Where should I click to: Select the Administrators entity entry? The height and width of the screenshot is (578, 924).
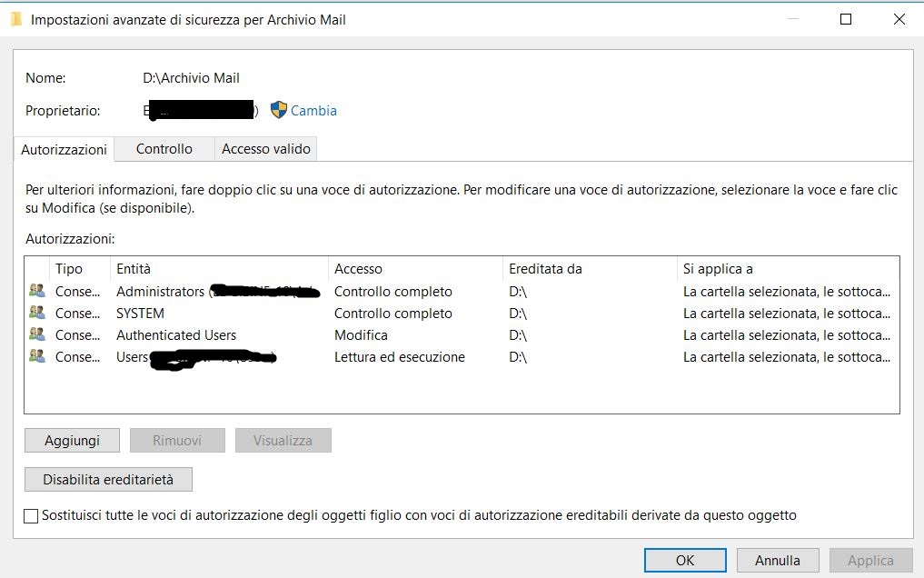[218, 292]
